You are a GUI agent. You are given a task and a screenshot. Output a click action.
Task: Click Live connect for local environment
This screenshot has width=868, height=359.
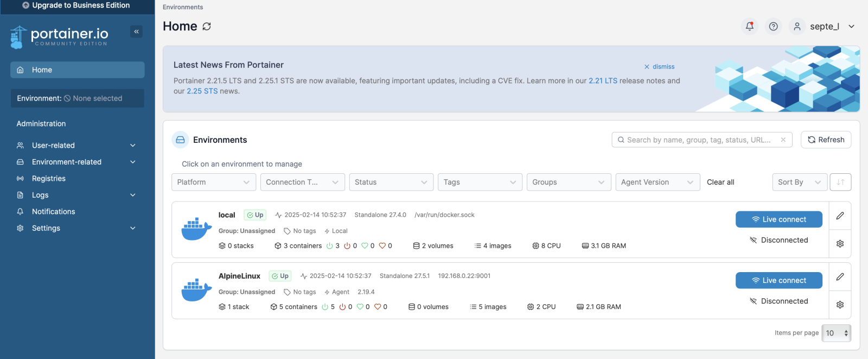pyautogui.click(x=778, y=219)
